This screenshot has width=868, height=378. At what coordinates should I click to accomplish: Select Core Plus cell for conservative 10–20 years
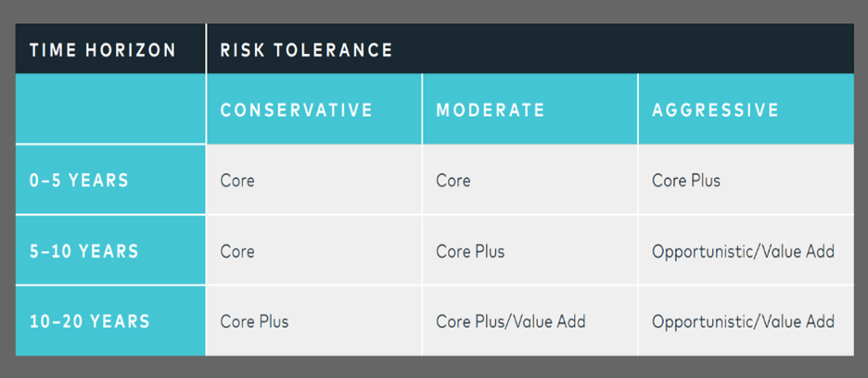[x=313, y=321]
